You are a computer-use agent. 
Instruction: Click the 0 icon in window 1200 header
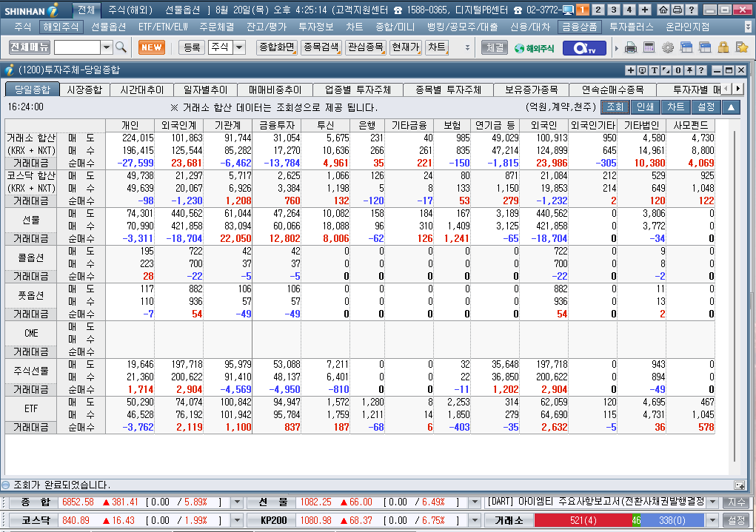click(x=678, y=70)
